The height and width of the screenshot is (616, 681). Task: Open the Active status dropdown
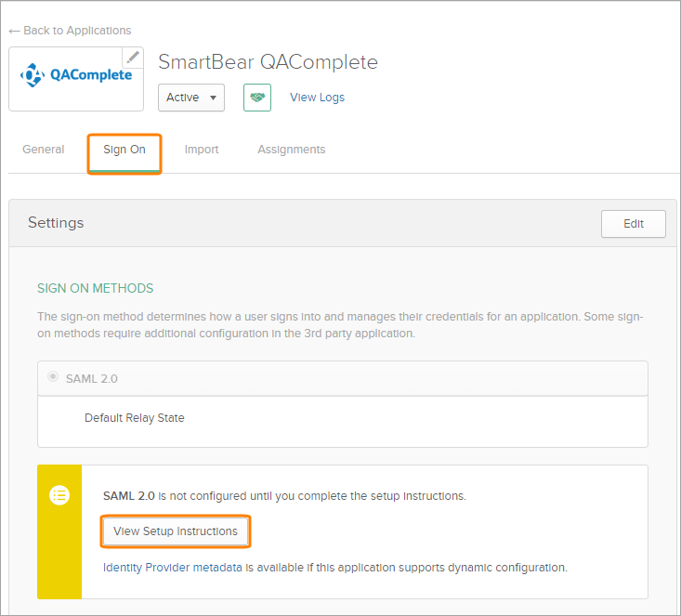(190, 98)
